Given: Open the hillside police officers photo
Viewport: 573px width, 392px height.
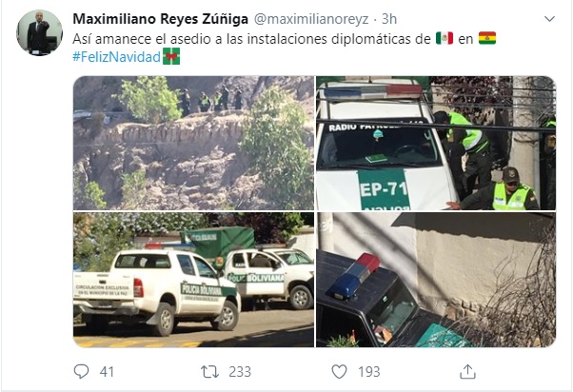Looking at the screenshot, I should (193, 143).
